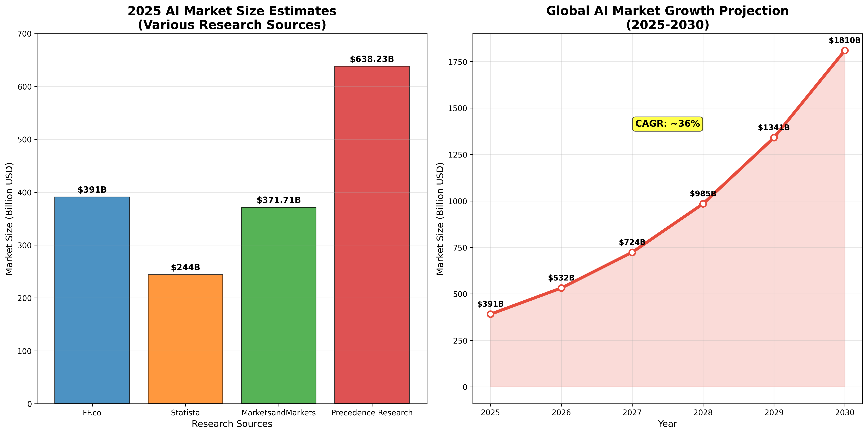Click the 2027 data point marker
Viewport: 868px width, 434px height.
[x=632, y=252]
